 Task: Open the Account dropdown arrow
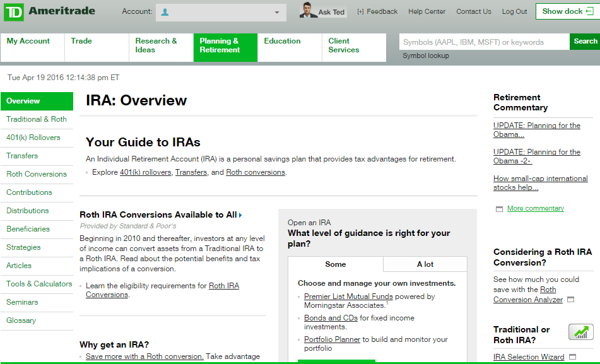point(277,13)
